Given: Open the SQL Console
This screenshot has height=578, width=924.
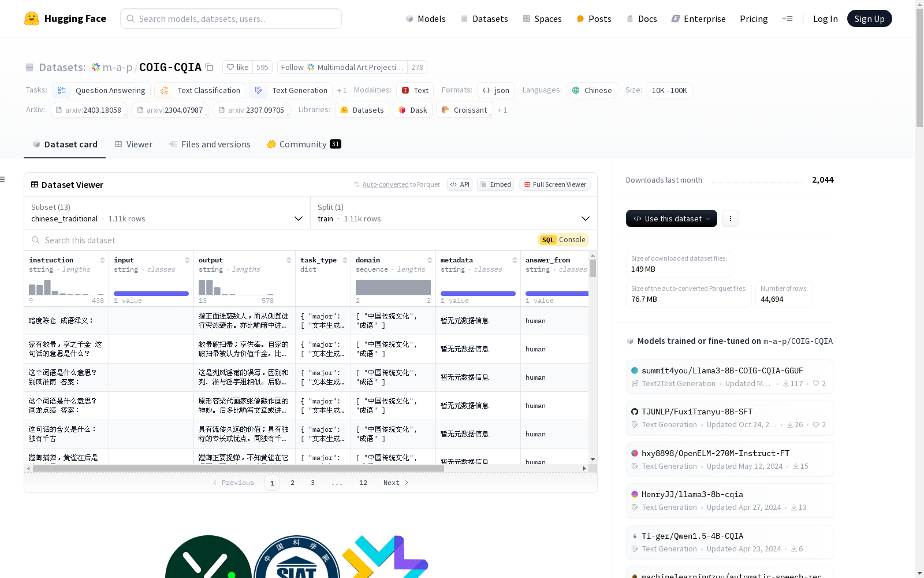Looking at the screenshot, I should pyautogui.click(x=563, y=240).
